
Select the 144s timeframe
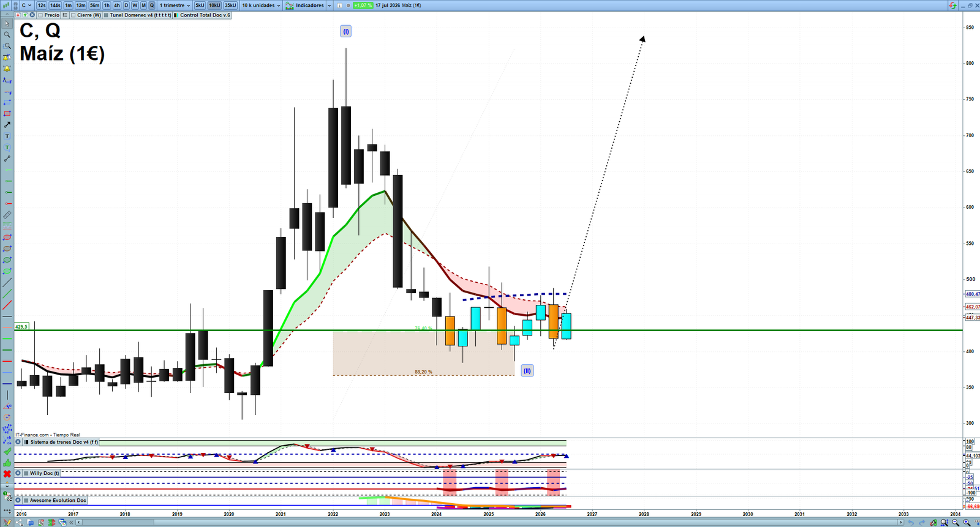point(56,6)
